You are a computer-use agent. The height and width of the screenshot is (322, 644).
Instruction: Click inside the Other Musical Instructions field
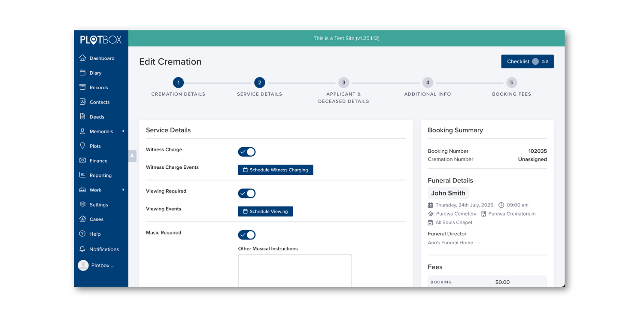[295, 270]
